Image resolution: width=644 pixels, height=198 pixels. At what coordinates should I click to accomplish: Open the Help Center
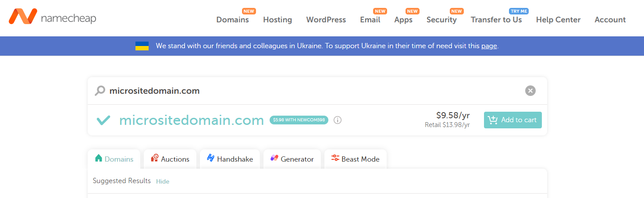point(558,20)
